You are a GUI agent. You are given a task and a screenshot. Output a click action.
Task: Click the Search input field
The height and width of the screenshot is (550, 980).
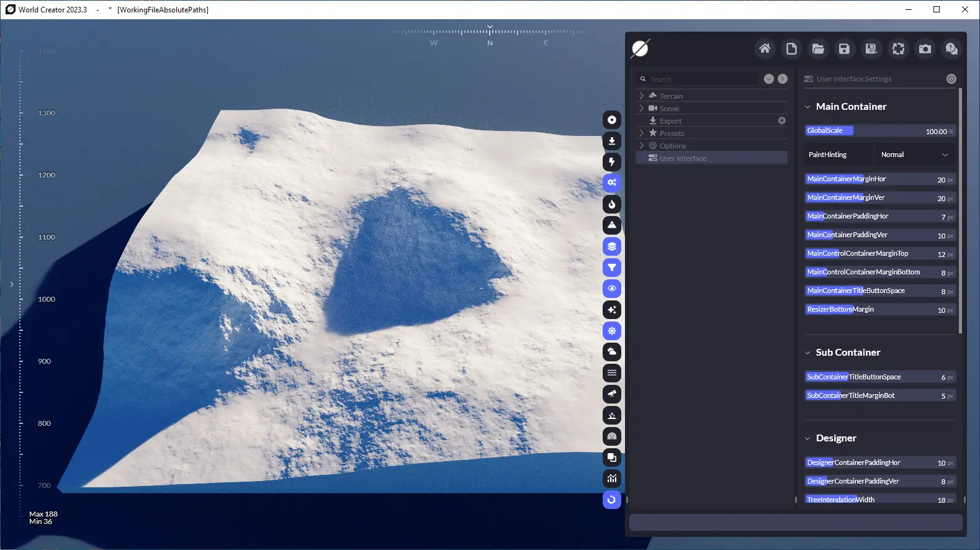coord(701,79)
